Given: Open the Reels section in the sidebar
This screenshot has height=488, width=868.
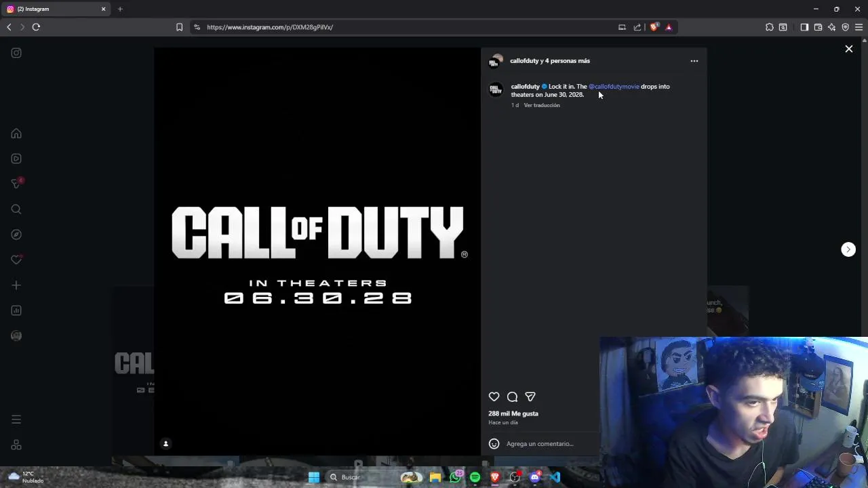Looking at the screenshot, I should pos(16,159).
